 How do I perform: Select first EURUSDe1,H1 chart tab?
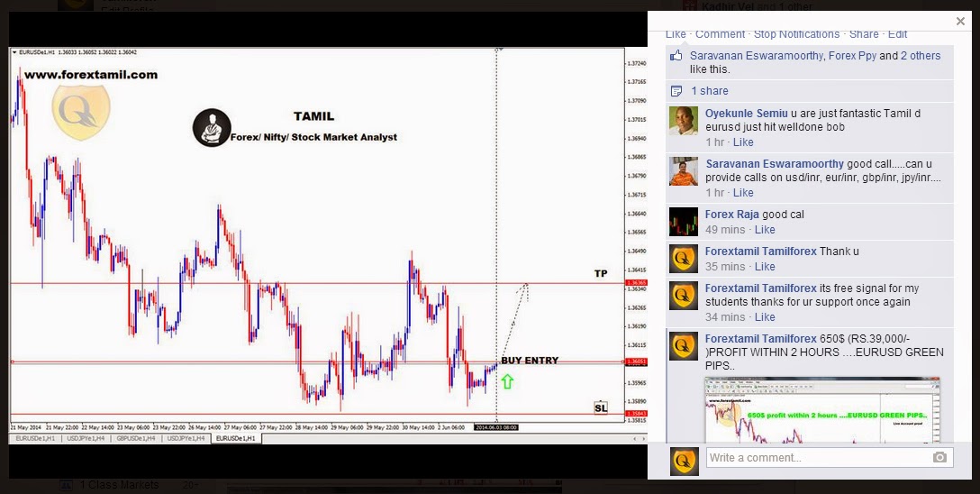36,438
